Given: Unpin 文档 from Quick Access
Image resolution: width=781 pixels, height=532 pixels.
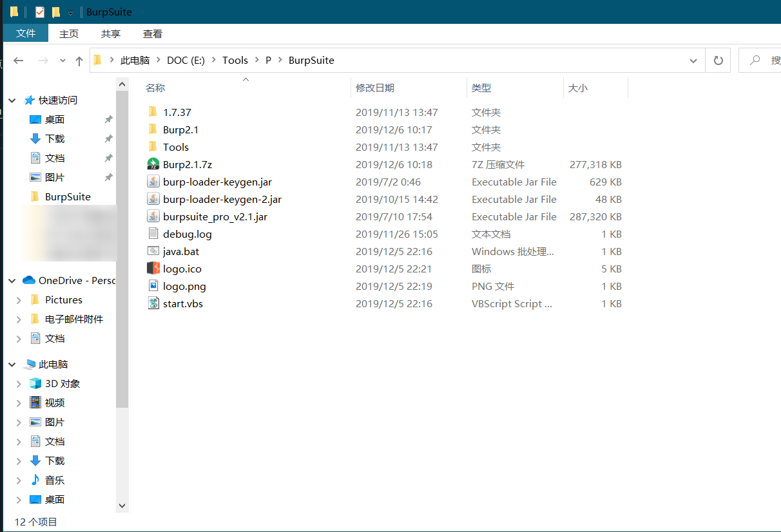Looking at the screenshot, I should (108, 158).
